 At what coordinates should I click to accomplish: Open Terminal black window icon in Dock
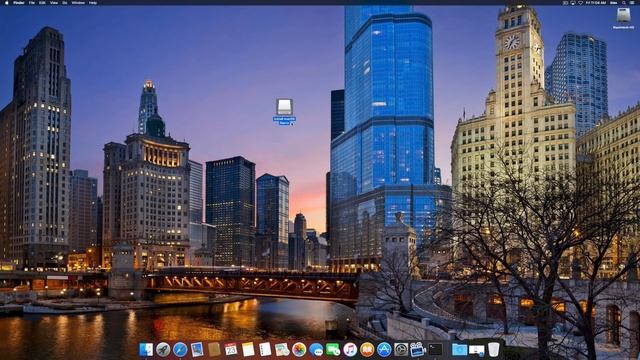pos(435,349)
